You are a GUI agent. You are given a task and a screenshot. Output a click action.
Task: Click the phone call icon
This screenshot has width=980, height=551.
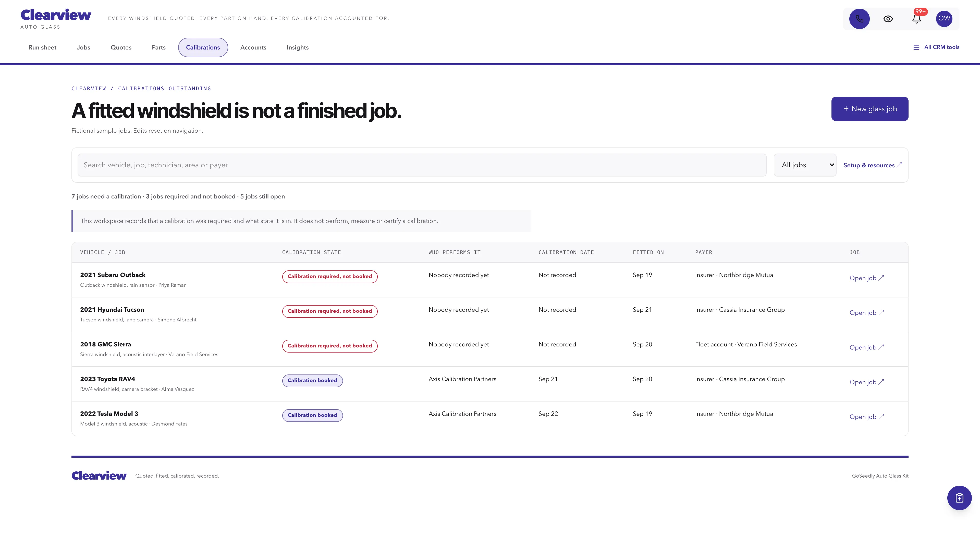click(x=859, y=19)
